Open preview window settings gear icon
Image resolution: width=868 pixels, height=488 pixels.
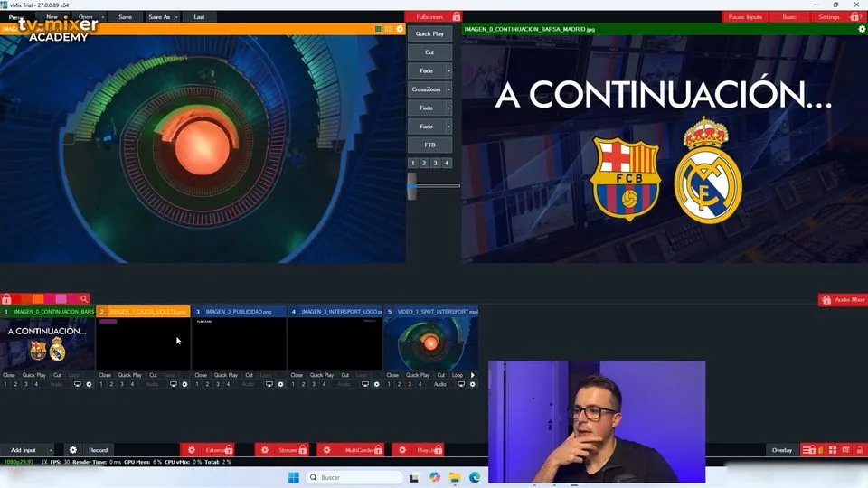tap(400, 29)
